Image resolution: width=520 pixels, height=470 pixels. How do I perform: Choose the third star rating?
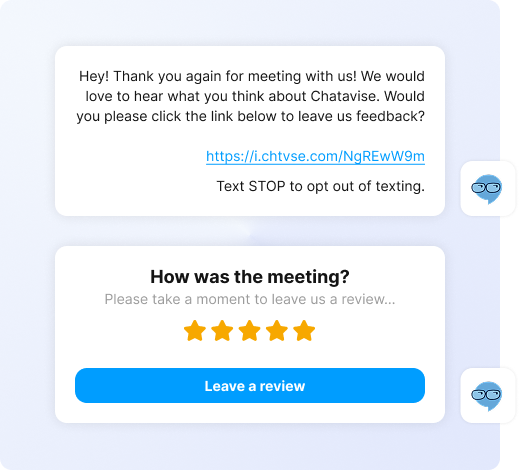[250, 331]
